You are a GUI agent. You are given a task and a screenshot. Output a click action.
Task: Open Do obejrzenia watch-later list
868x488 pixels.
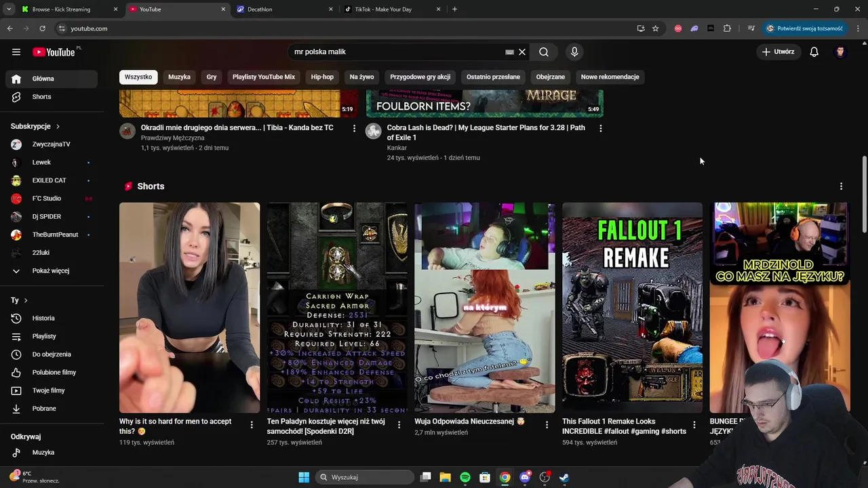tap(52, 354)
